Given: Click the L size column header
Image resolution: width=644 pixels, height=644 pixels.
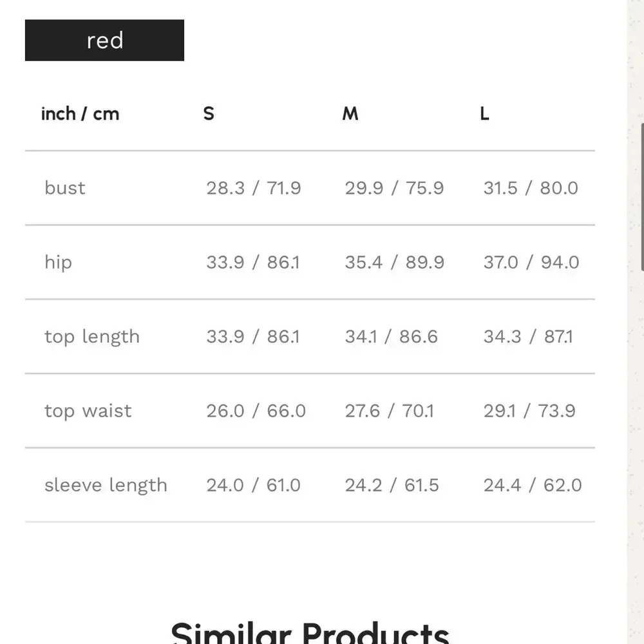Looking at the screenshot, I should pyautogui.click(x=484, y=114).
